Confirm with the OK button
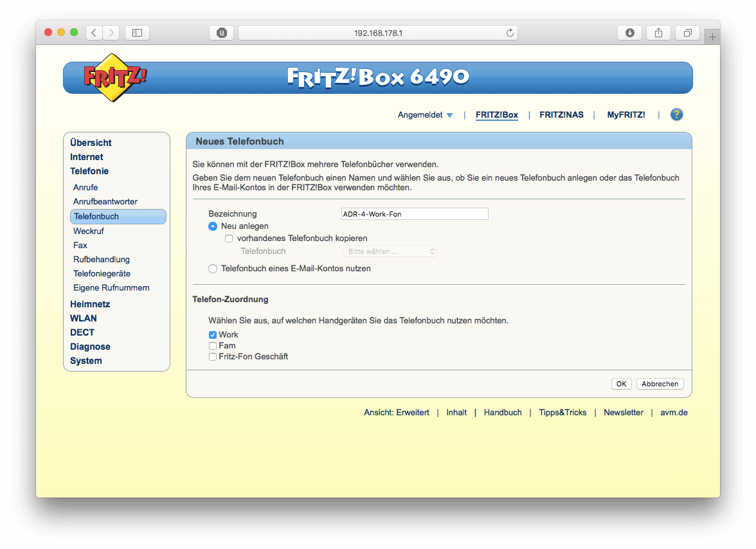Screen dimensions: 756x549 point(622,384)
